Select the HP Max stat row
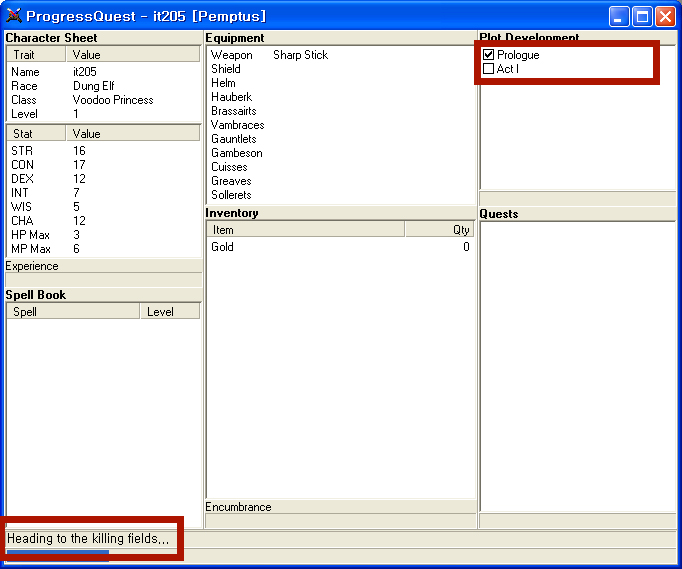The height and width of the screenshot is (569, 682). click(104, 234)
